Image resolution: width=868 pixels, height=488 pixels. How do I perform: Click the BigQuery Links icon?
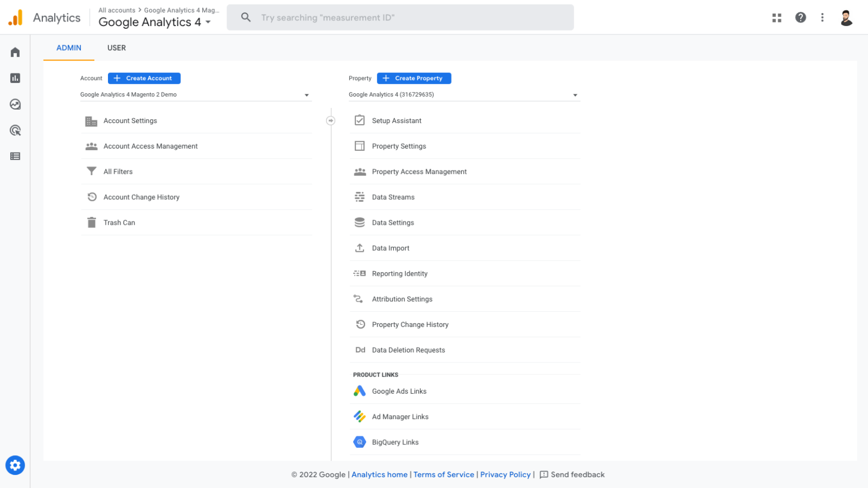point(359,442)
